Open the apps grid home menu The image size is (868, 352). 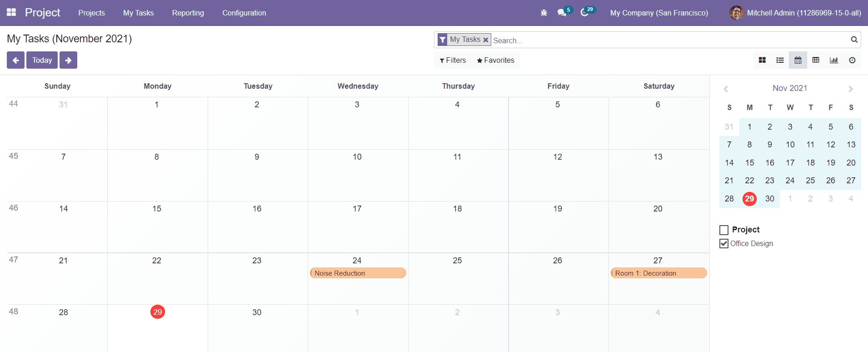11,12
